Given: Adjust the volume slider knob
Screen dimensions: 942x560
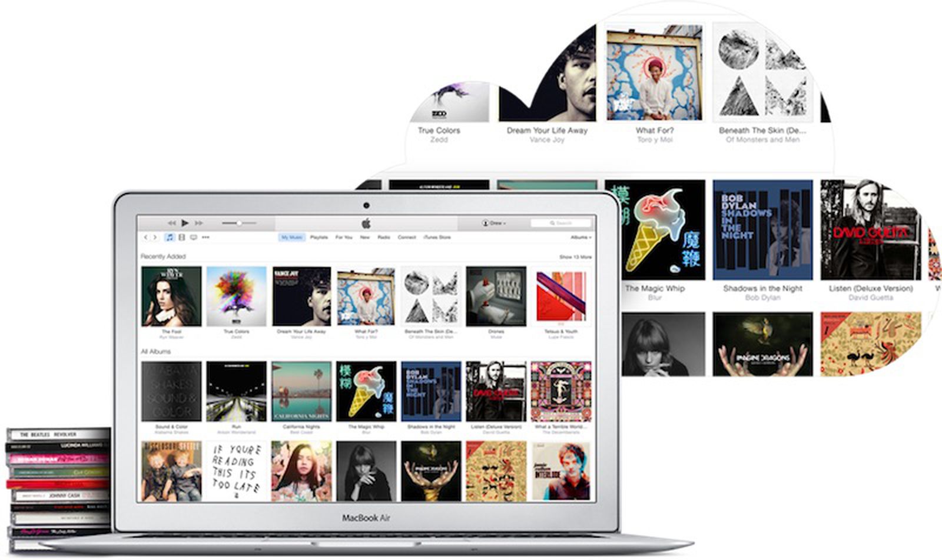Looking at the screenshot, I should pos(239,224).
